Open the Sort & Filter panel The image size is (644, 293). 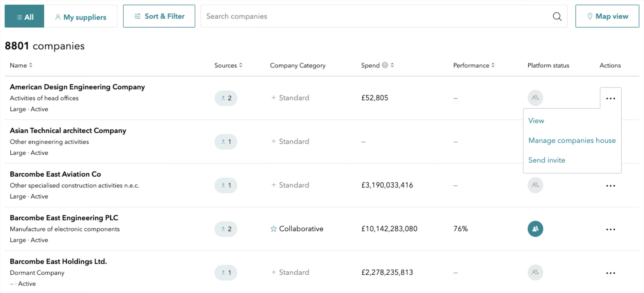159,16
